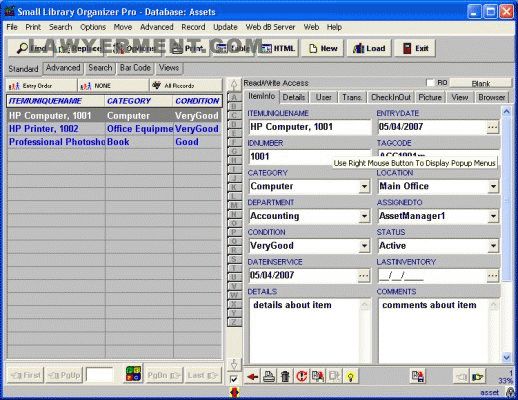Click the Replace toolbar button

[x=79, y=49]
